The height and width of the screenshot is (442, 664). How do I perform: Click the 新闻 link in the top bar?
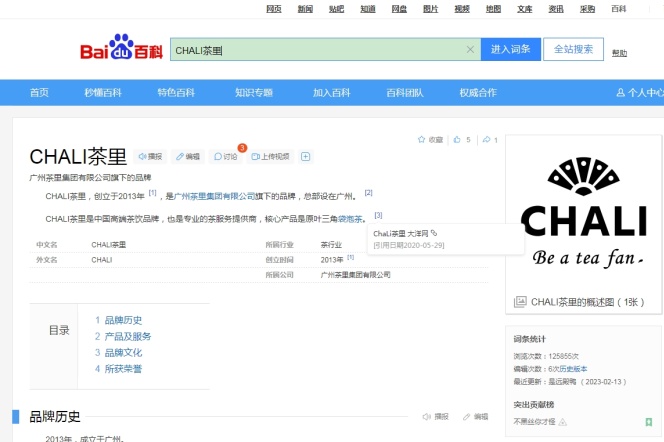pyautogui.click(x=305, y=9)
